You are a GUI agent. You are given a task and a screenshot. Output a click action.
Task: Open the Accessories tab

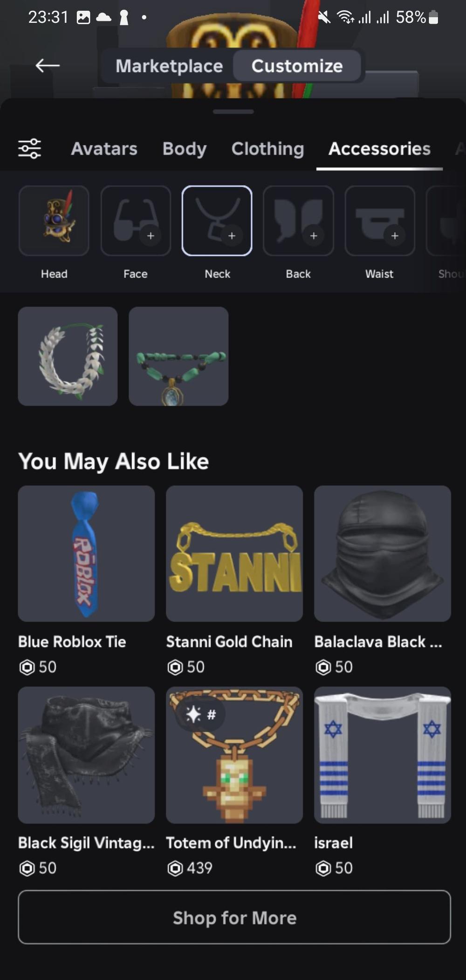[379, 149]
